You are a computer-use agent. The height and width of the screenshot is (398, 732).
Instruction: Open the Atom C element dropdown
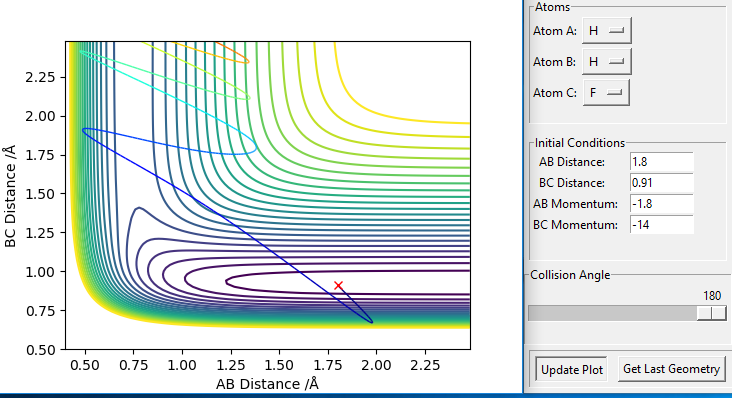click(x=605, y=92)
